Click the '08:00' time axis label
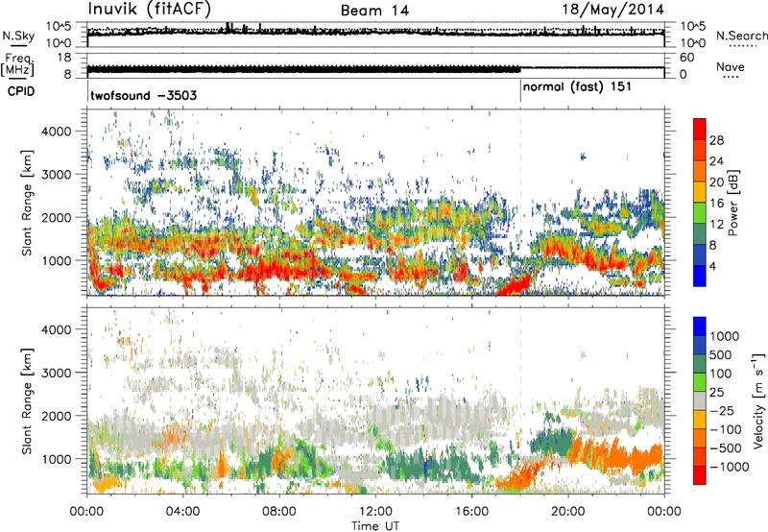 (279, 512)
